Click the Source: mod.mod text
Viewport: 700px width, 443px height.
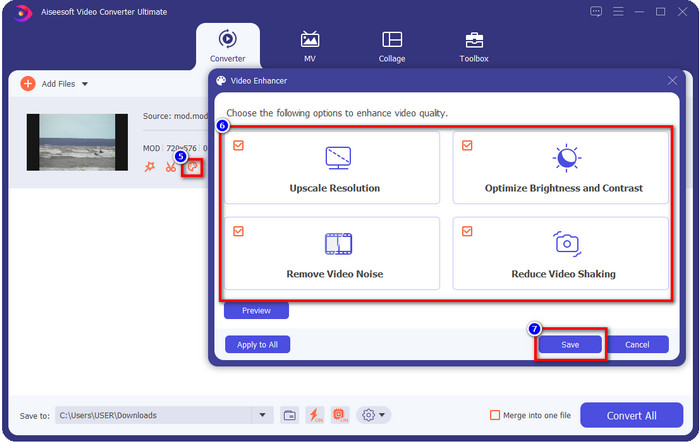coord(175,116)
